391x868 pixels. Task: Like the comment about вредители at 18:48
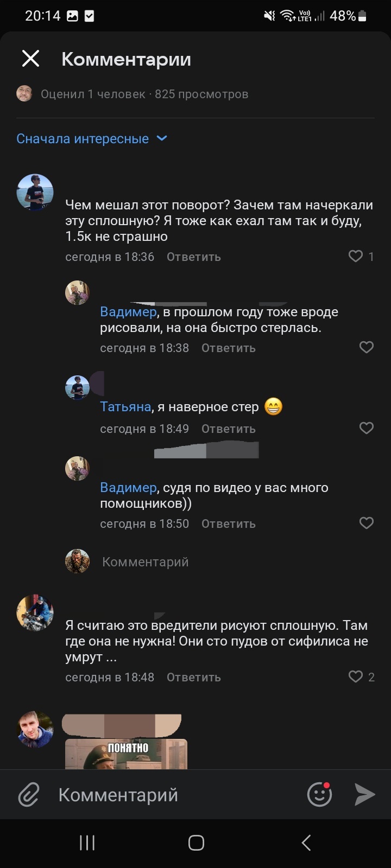[356, 676]
